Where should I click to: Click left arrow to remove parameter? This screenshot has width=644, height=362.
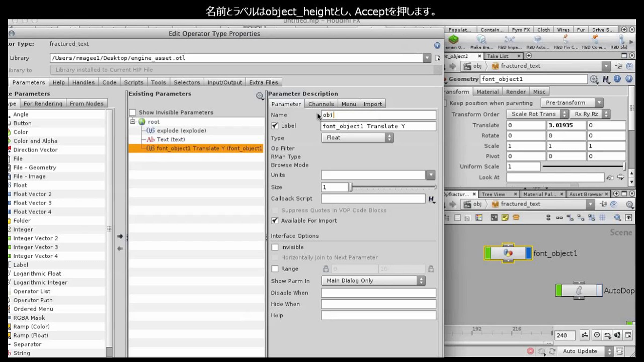point(120,249)
